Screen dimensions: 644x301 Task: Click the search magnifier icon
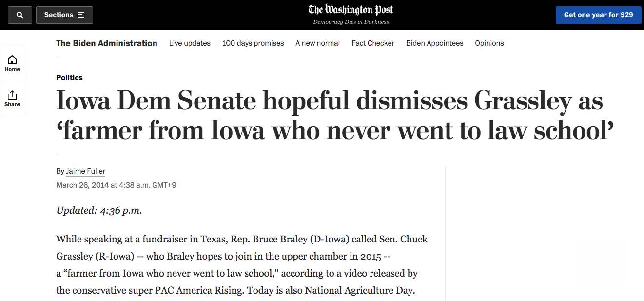20,15
